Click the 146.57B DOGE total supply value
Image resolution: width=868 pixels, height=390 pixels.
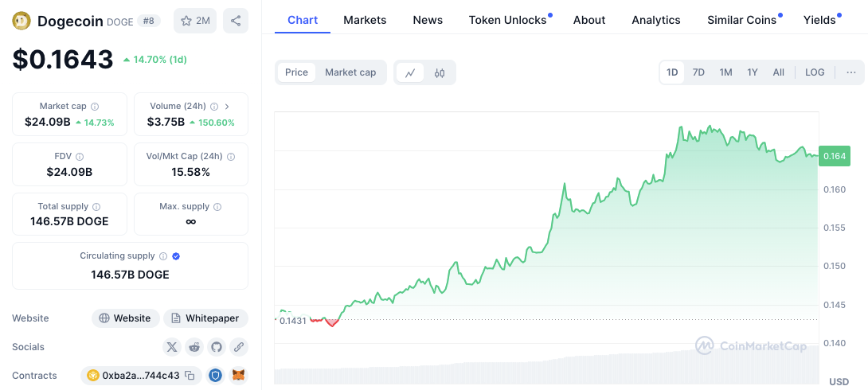click(x=70, y=222)
